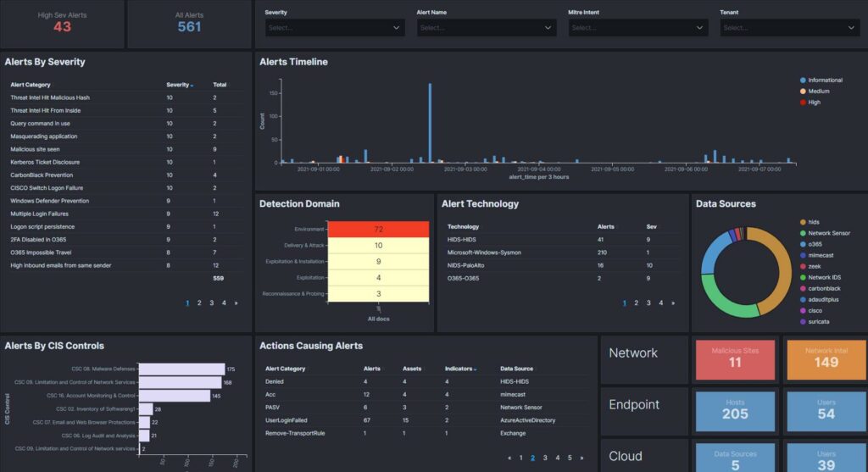The image size is (868, 472).
Task: Toggle the Informational series in timeline legend
Action: click(x=821, y=81)
